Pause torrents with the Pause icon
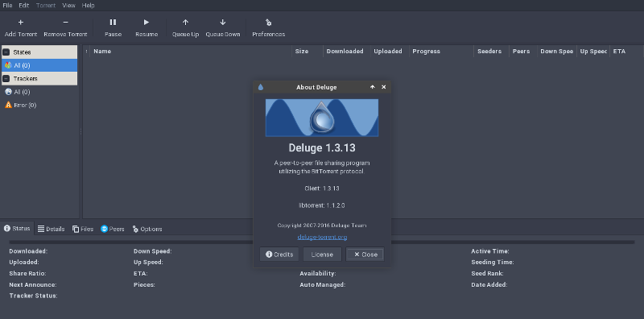This screenshot has width=644, height=319. [x=113, y=23]
